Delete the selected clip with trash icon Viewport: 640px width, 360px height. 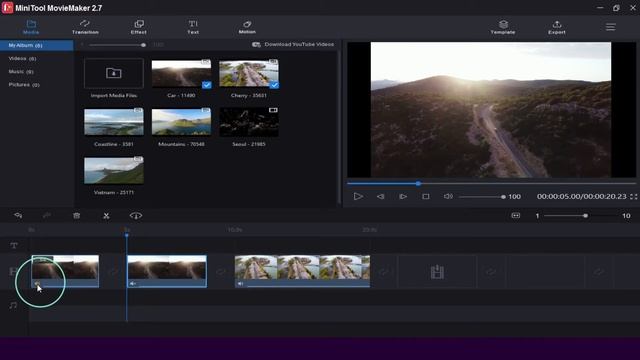click(x=76, y=216)
